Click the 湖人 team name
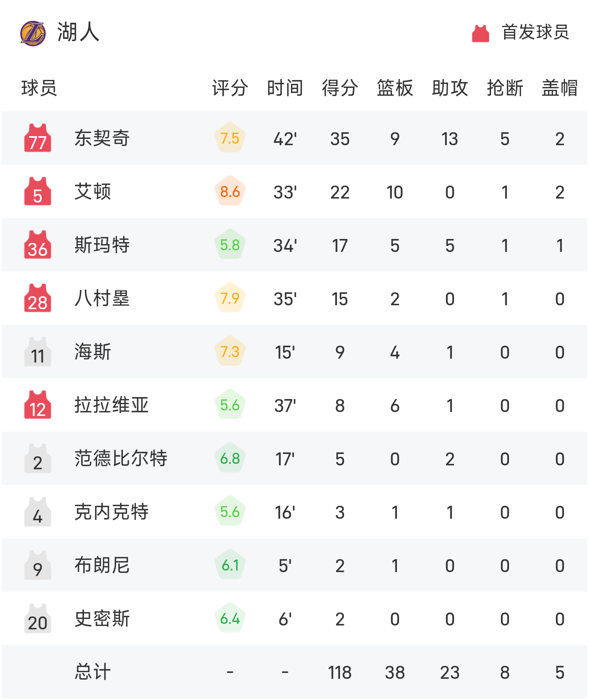This screenshot has width=589, height=700. click(78, 32)
